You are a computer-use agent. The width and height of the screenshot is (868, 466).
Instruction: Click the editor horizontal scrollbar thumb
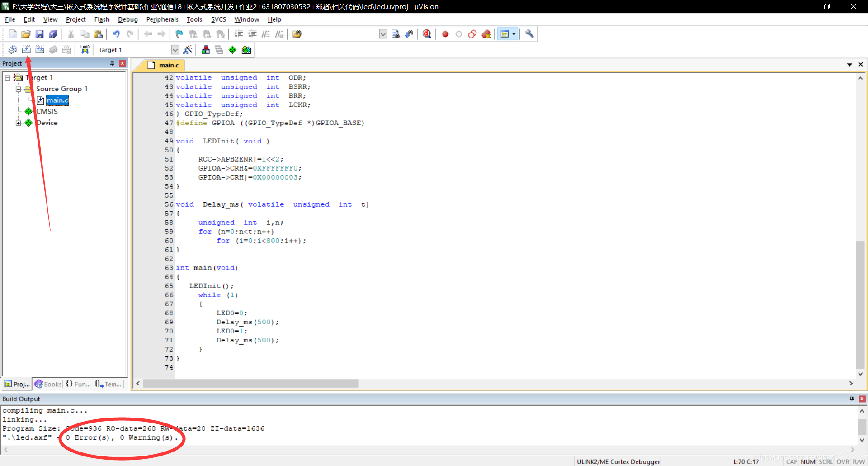pos(251,384)
